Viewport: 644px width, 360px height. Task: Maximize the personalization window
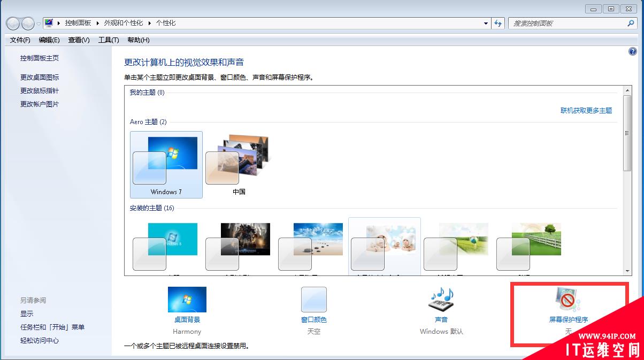click(610, 9)
